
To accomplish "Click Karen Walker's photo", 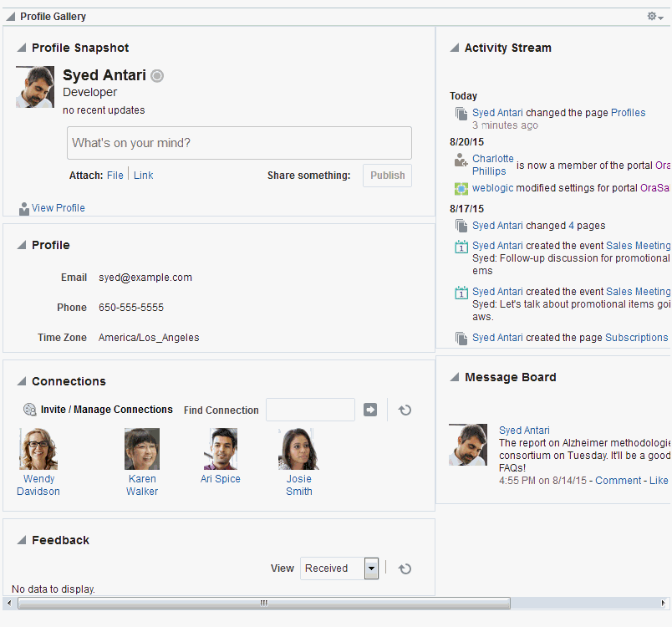I will (x=142, y=449).
